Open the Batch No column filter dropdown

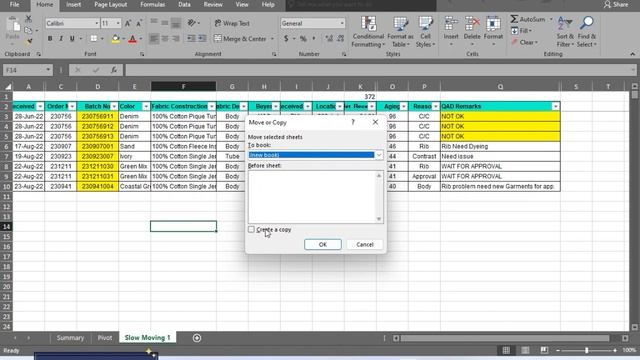coord(114,107)
